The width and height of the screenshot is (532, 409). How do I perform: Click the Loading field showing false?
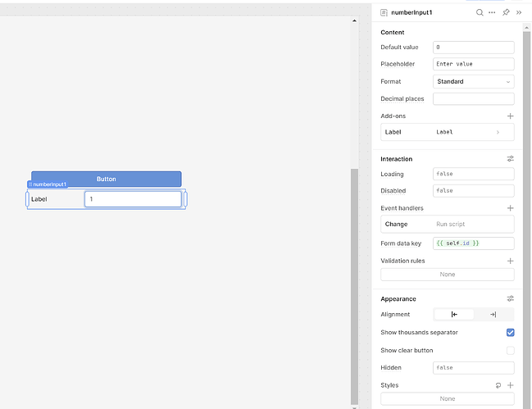coord(474,174)
